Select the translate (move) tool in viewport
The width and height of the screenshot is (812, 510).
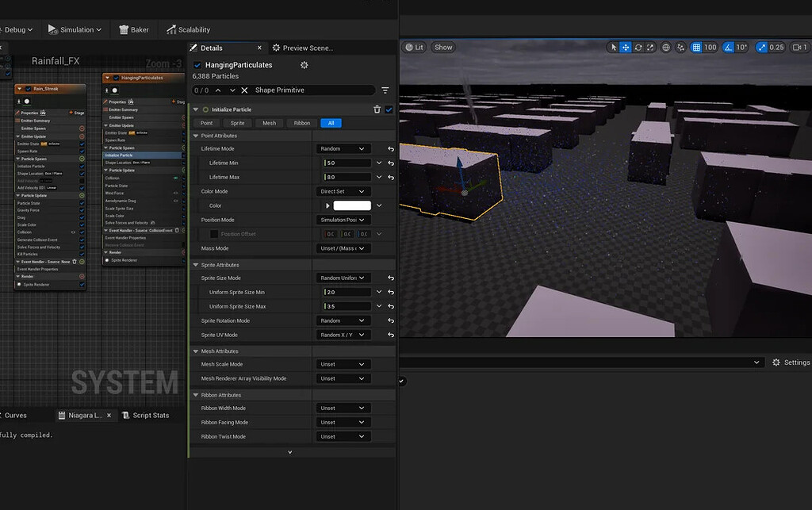click(x=626, y=48)
